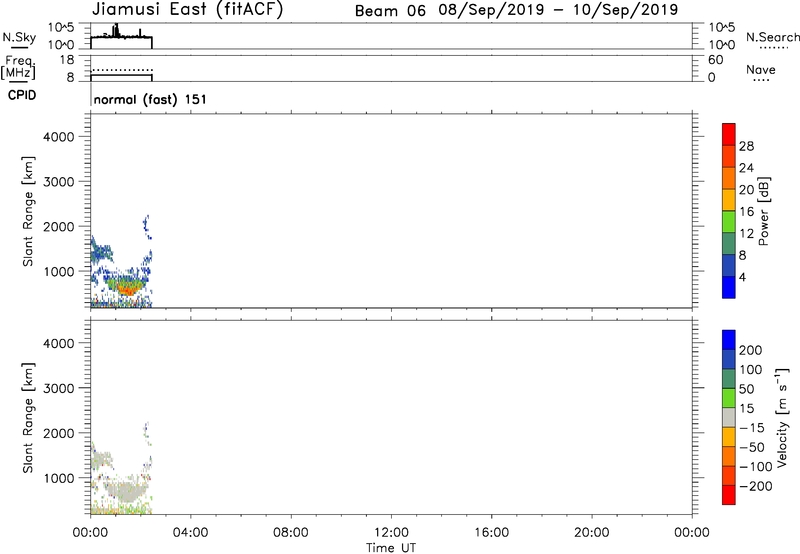Click the '16:00' time tick label
Image resolution: width=800 pixels, height=554 pixels.
click(x=491, y=533)
